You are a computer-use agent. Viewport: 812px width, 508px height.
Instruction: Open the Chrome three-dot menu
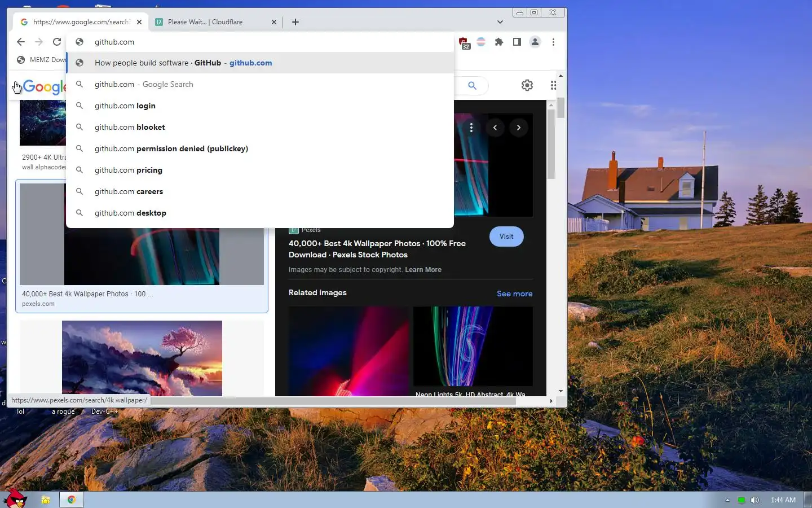point(553,42)
